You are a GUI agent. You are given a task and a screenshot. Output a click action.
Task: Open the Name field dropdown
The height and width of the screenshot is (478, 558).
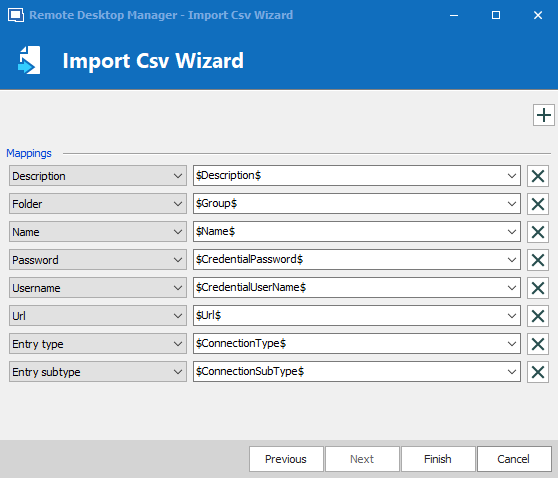pyautogui.click(x=98, y=232)
